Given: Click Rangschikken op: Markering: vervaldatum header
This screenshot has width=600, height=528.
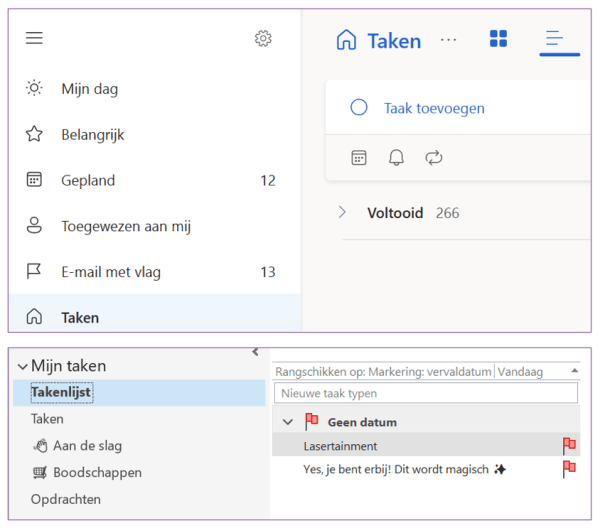Looking at the screenshot, I should pyautogui.click(x=383, y=372).
